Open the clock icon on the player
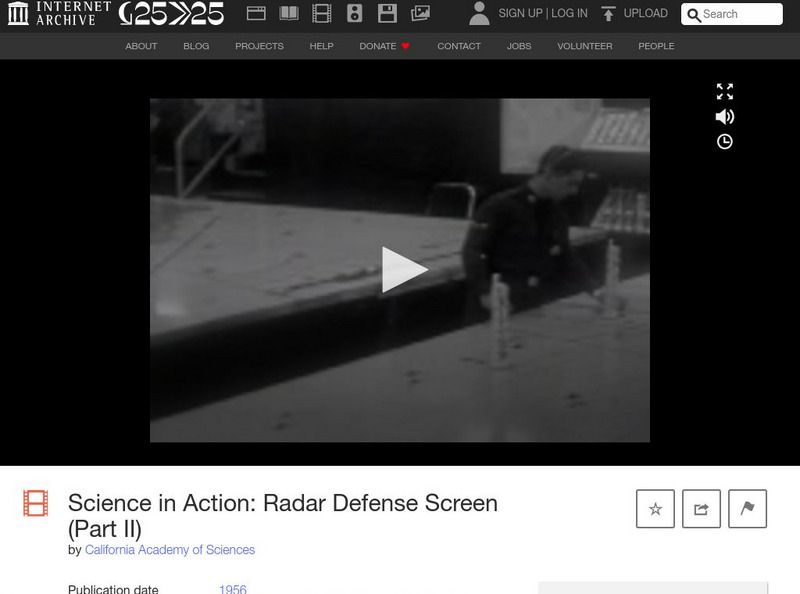 [724, 143]
